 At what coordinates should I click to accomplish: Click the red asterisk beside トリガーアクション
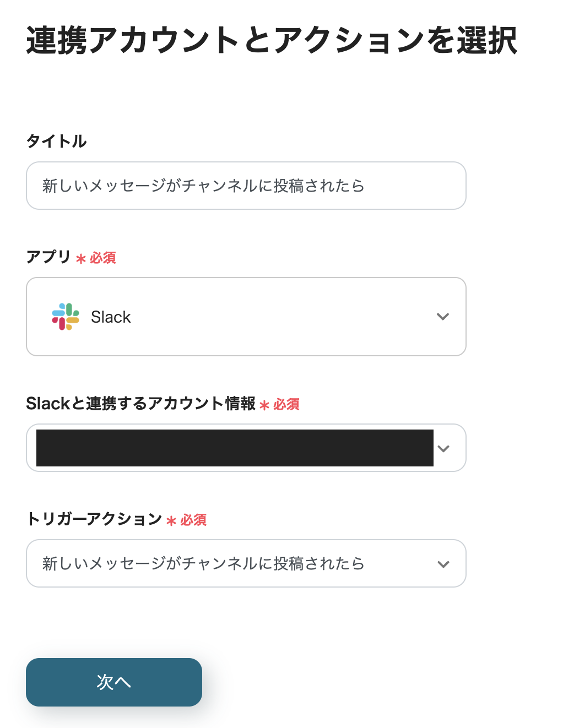click(171, 521)
